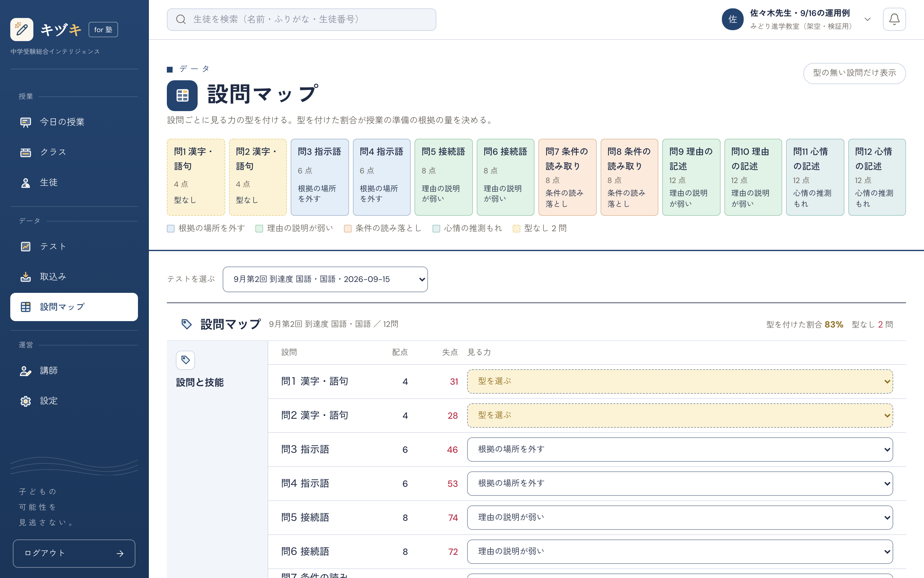Click the 設定 gear icon
This screenshot has width=924, height=578.
[x=26, y=401]
